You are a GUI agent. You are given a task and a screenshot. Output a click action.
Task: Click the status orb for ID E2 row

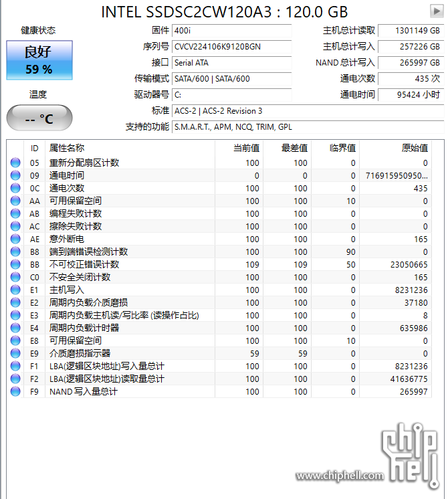coord(15,302)
